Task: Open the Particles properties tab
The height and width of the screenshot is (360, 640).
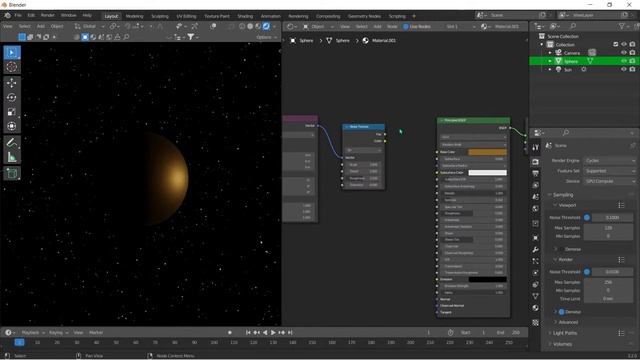Action: pos(536,261)
